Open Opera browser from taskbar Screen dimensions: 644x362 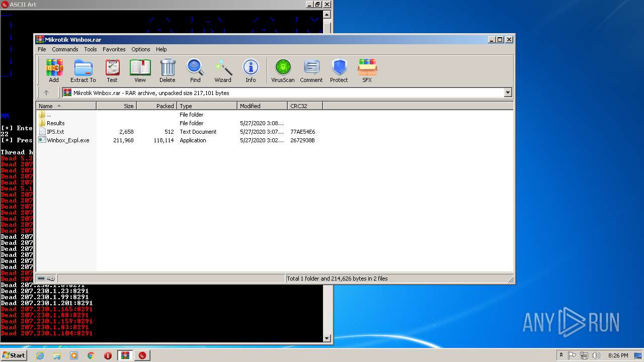pos(108,355)
